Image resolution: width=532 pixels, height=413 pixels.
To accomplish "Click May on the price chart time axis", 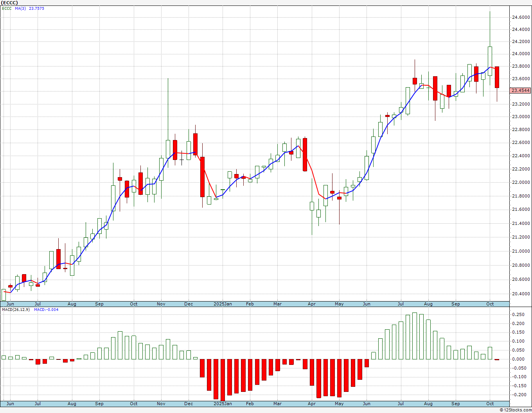I will coord(339,304).
